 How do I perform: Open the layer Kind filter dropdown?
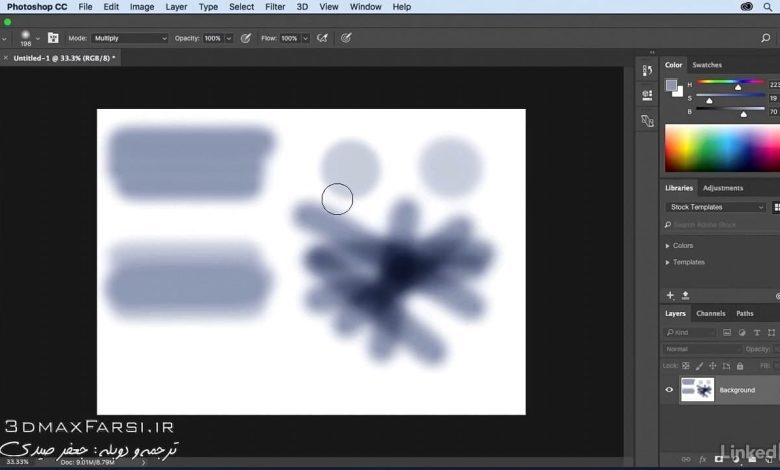[x=689, y=332]
